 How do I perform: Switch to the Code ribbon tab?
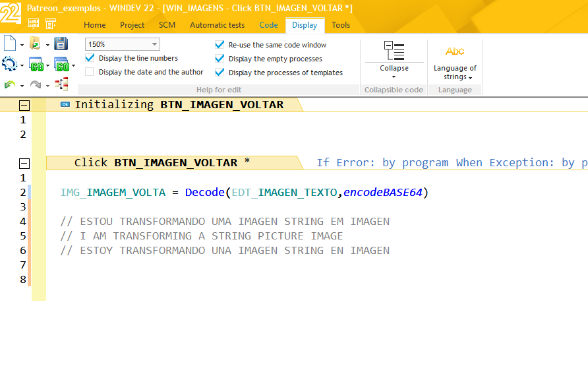pos(268,25)
